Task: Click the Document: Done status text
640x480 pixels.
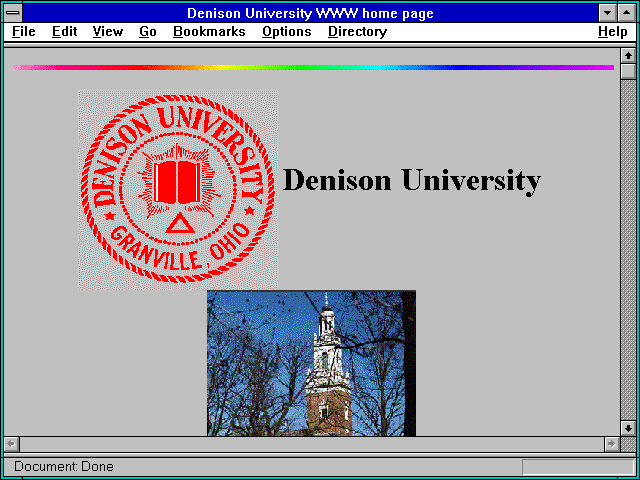Action: [64, 466]
